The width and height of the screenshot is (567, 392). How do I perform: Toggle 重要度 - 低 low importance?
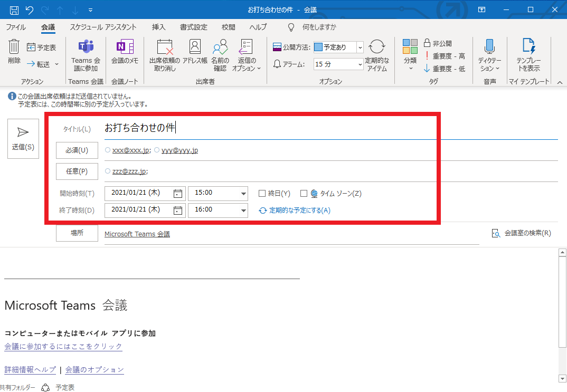444,69
